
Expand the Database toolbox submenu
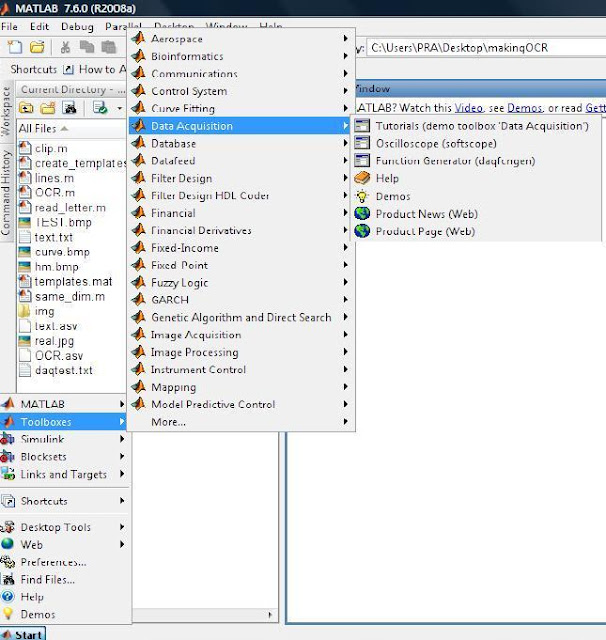240,143
